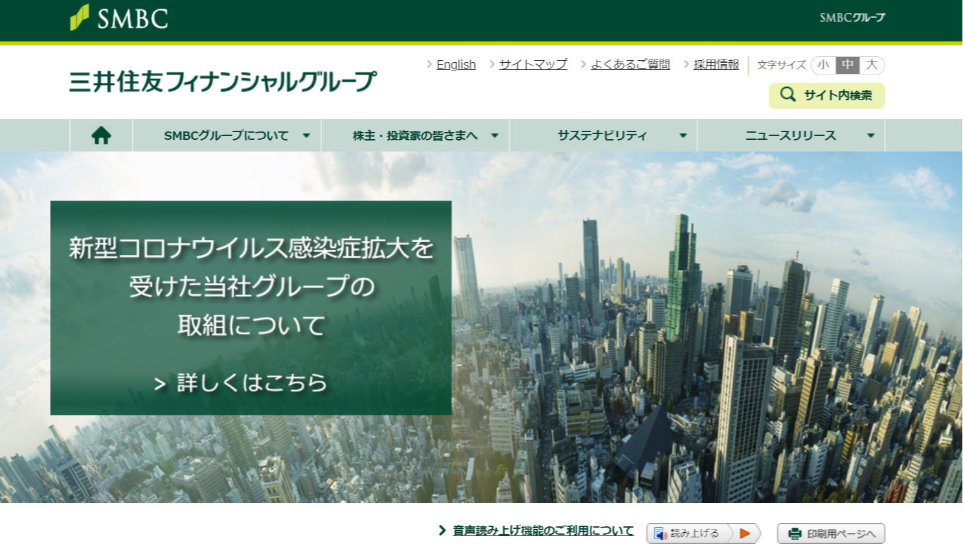Click the speaker icon beside 読み上げる
Screen dimensions: 963x560
[660, 533]
